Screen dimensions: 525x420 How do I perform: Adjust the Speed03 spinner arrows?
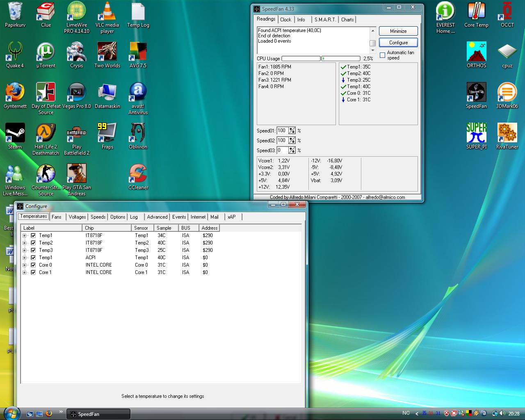[292, 150]
